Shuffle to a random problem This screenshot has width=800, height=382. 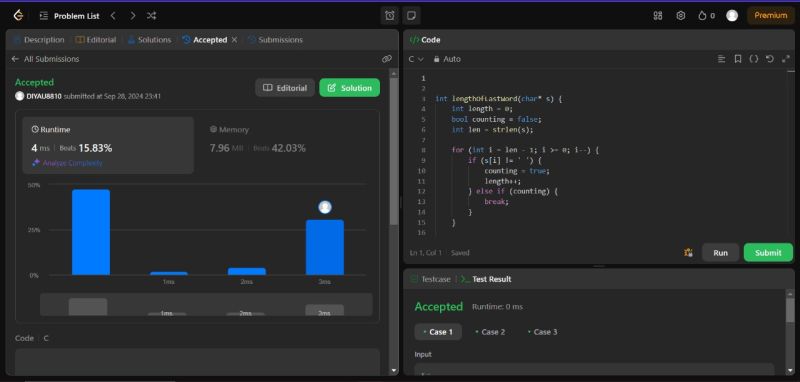pos(151,16)
